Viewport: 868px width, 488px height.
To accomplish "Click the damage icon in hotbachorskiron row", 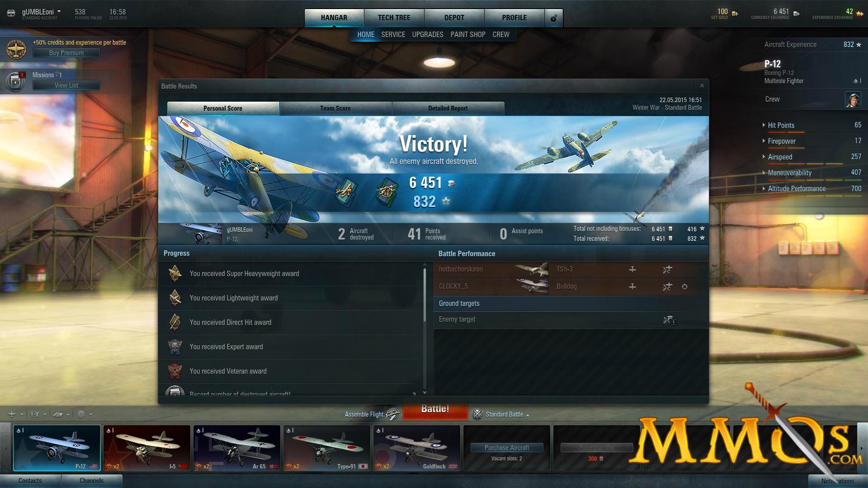I will pyautogui.click(x=667, y=270).
